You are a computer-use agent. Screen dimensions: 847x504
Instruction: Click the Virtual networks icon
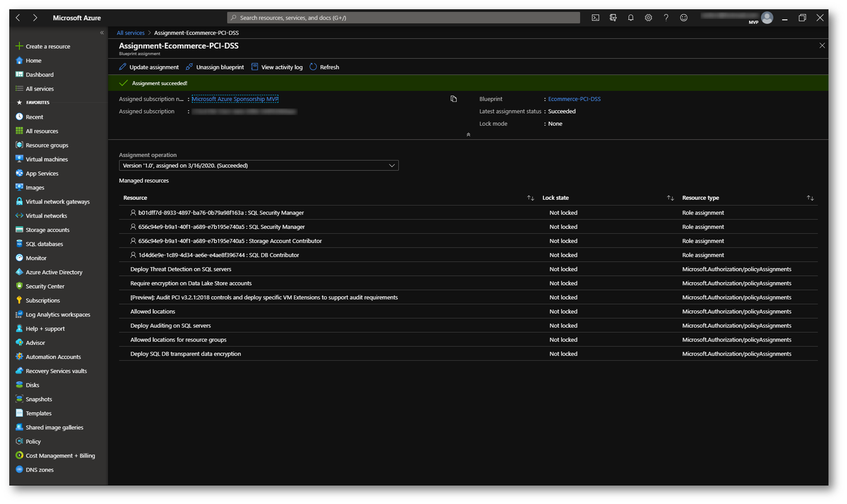[x=19, y=215]
